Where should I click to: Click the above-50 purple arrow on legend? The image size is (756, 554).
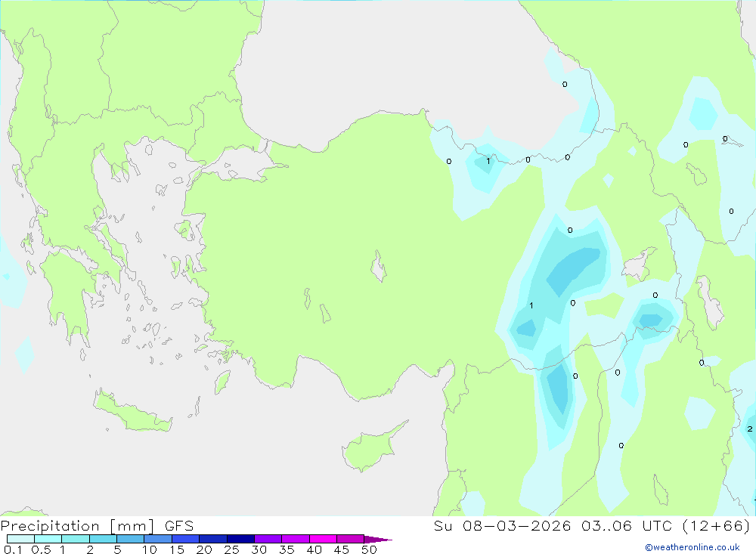tap(378, 539)
